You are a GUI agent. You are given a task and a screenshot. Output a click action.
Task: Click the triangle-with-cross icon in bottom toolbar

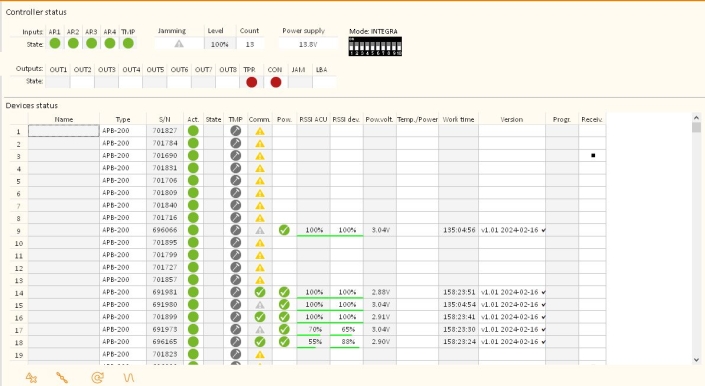tap(31, 377)
